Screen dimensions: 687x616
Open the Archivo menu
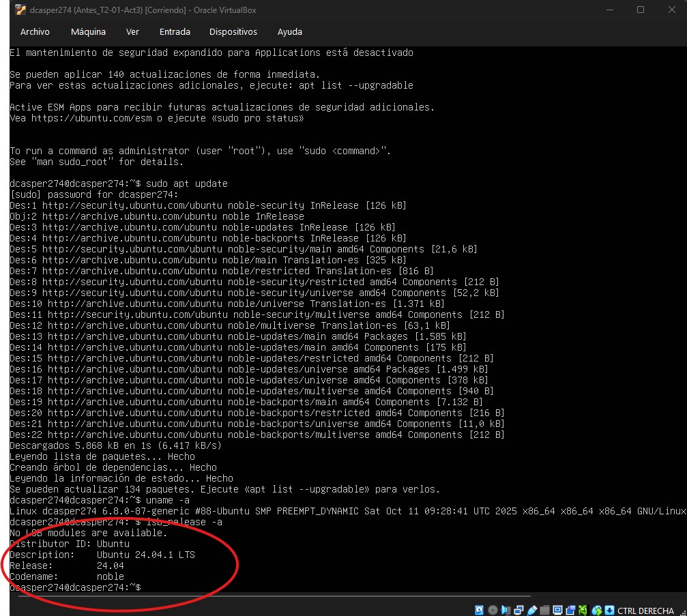(35, 32)
